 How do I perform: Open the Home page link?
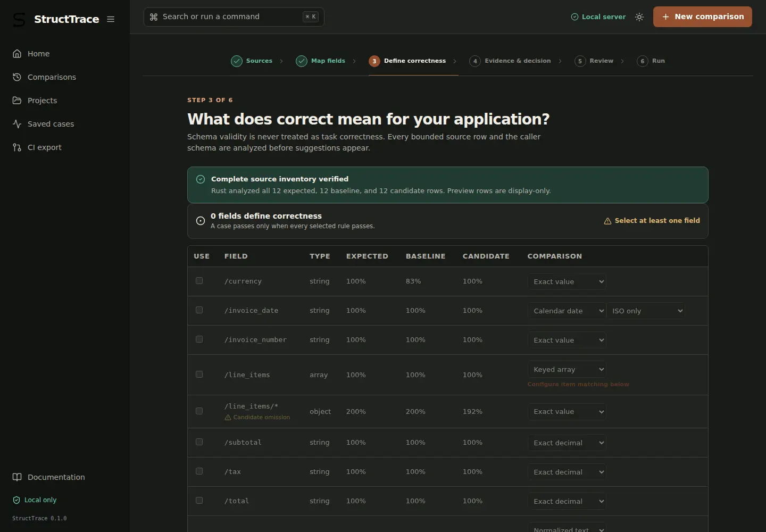[x=65, y=54]
